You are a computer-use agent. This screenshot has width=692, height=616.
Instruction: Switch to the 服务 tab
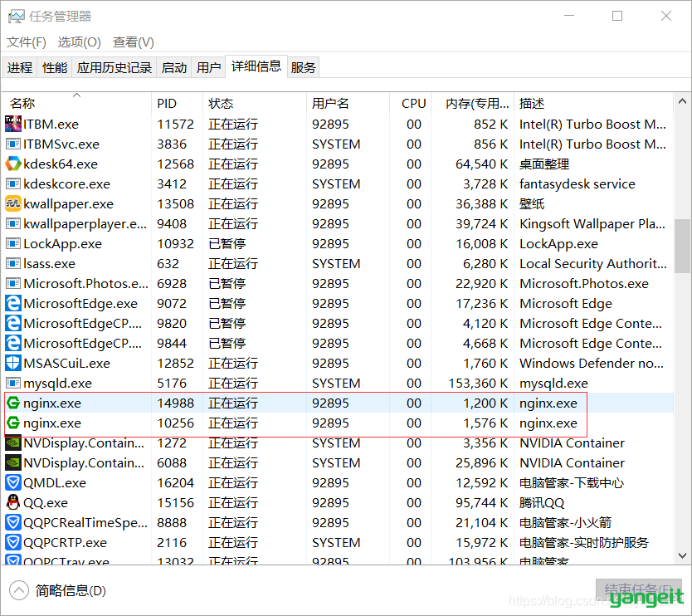coord(303,67)
